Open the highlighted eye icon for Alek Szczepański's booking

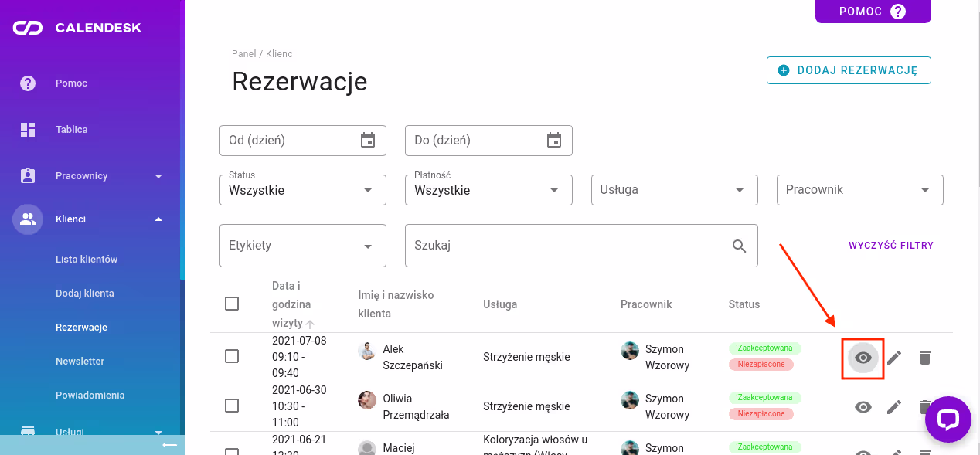[863, 357]
